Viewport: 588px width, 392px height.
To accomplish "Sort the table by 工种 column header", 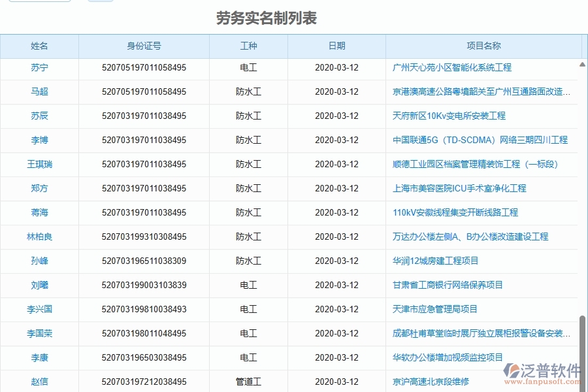I will [x=248, y=46].
